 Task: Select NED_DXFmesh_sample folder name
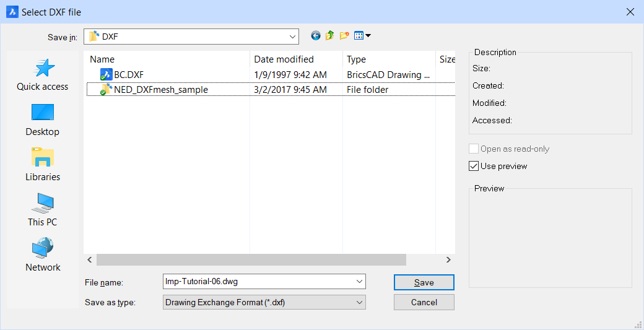click(x=161, y=90)
